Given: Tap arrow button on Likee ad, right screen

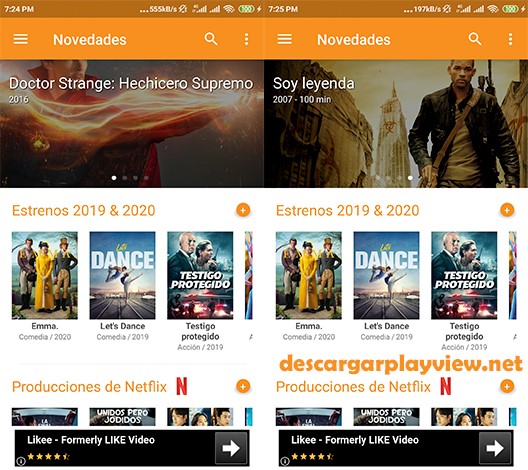Looking at the screenshot, I should point(495,448).
